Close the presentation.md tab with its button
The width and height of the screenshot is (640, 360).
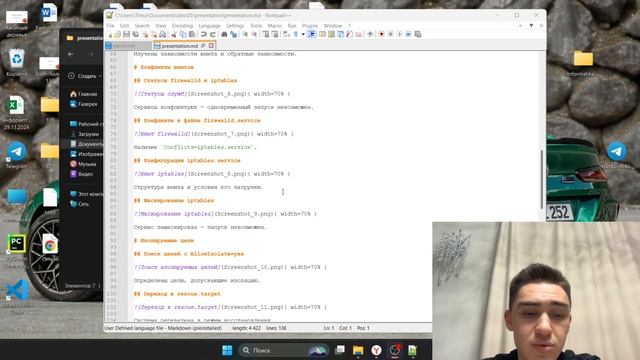(x=211, y=46)
